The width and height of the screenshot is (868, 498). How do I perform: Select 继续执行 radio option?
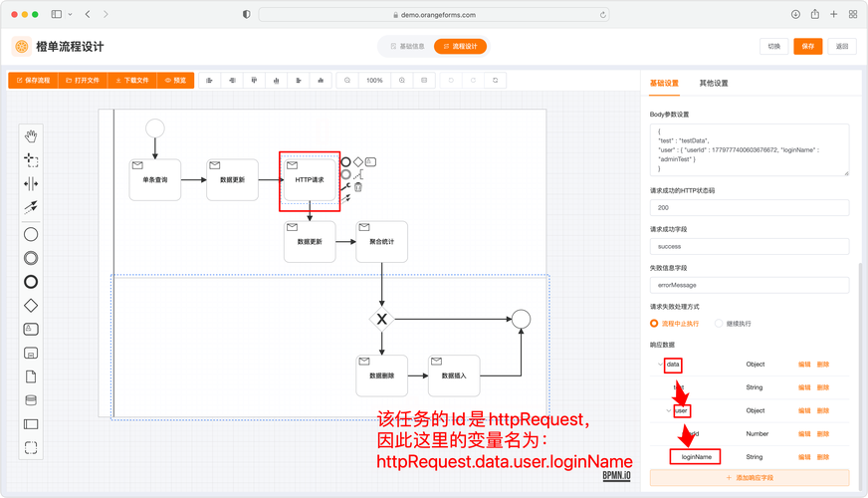point(733,324)
